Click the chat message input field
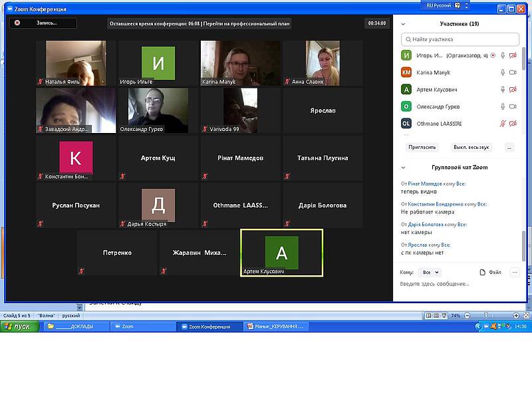This screenshot has width=532, height=395. (460, 284)
